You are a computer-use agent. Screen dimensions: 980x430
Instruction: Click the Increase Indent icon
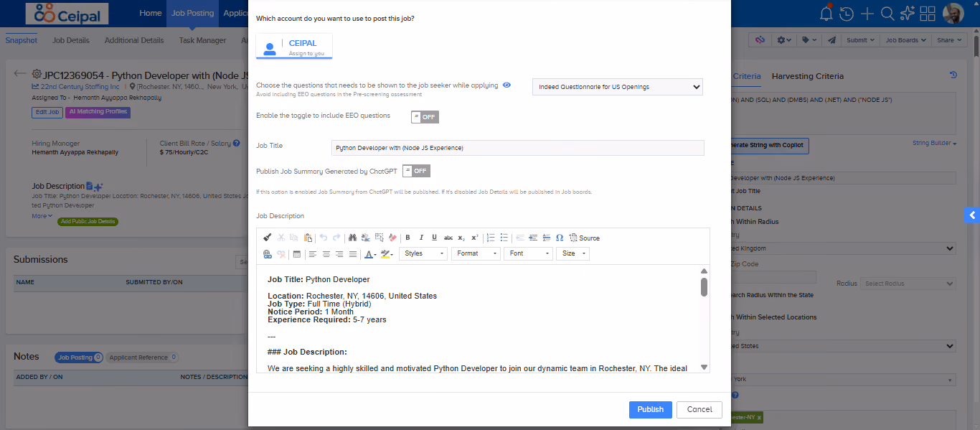point(533,238)
